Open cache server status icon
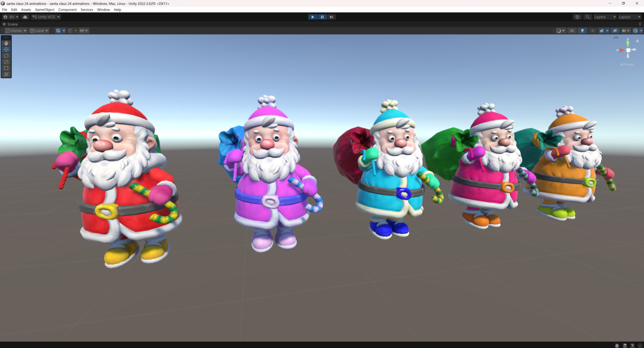The height and width of the screenshot is (348, 644). 625,345
